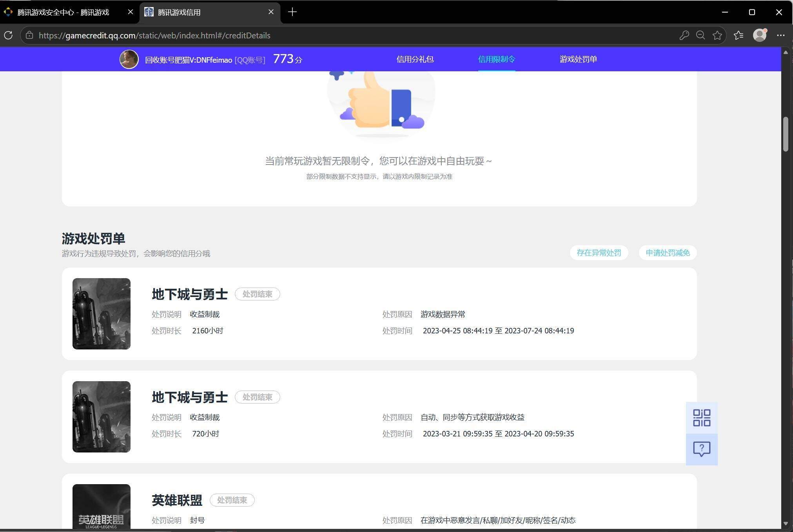793x532 pixels.
Task: Refresh the page with the reload icon
Action: [x=8, y=35]
